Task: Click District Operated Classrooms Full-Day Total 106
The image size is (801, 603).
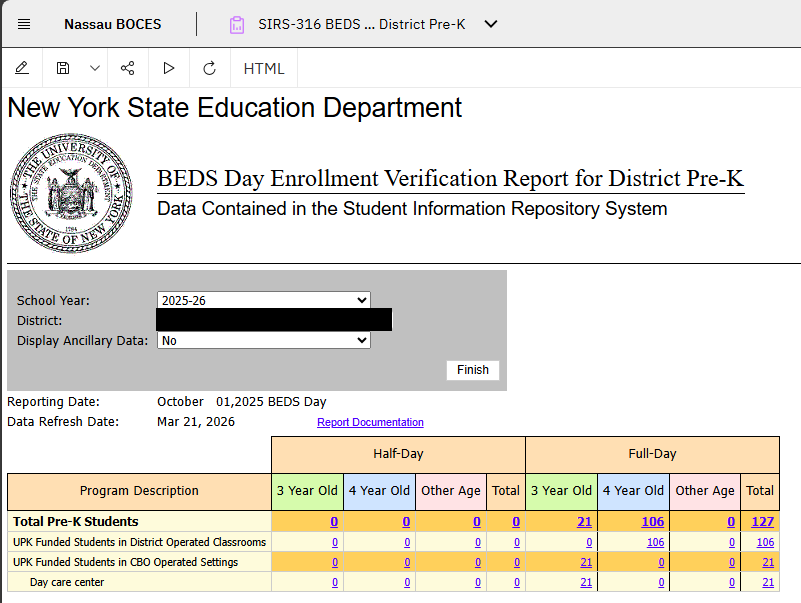Action: pos(765,542)
